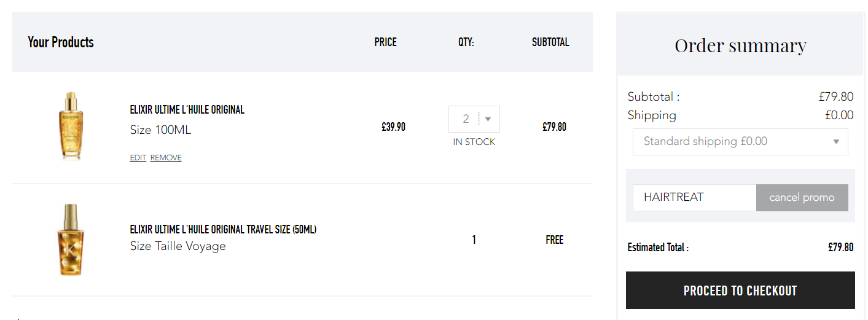Click the quantity value 2 box
This screenshot has width=868, height=320.
474,119
